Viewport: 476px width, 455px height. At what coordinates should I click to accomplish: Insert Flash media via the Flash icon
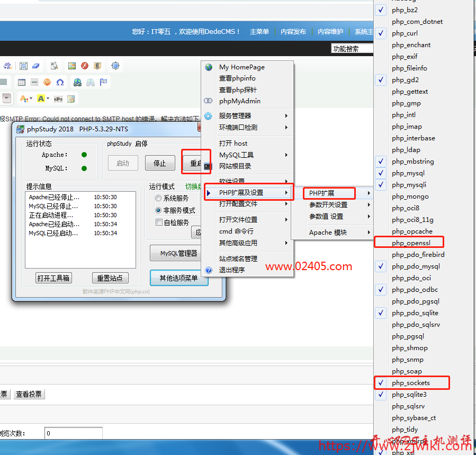84,66
